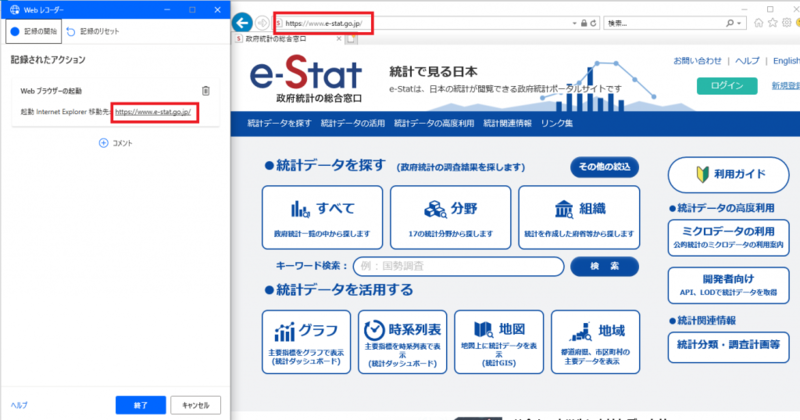Image resolution: width=800 pixels, height=420 pixels.
Task: Delete the Web browser launch action
Action: point(206,91)
